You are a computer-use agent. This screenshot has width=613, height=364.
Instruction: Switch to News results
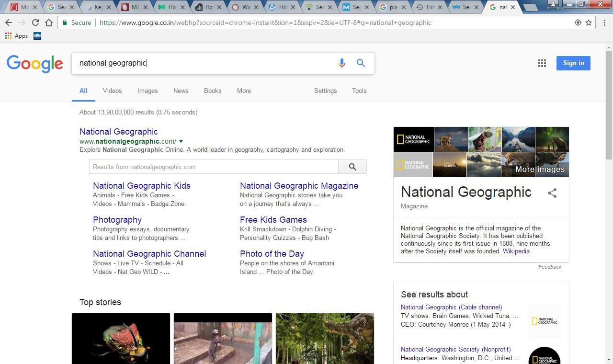(181, 91)
